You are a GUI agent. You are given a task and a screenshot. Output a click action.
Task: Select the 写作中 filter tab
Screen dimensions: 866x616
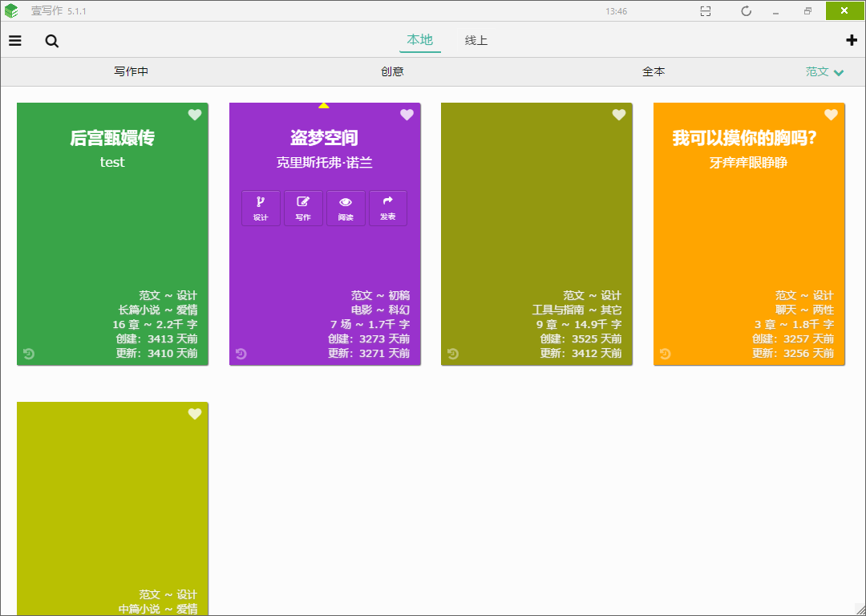click(132, 71)
